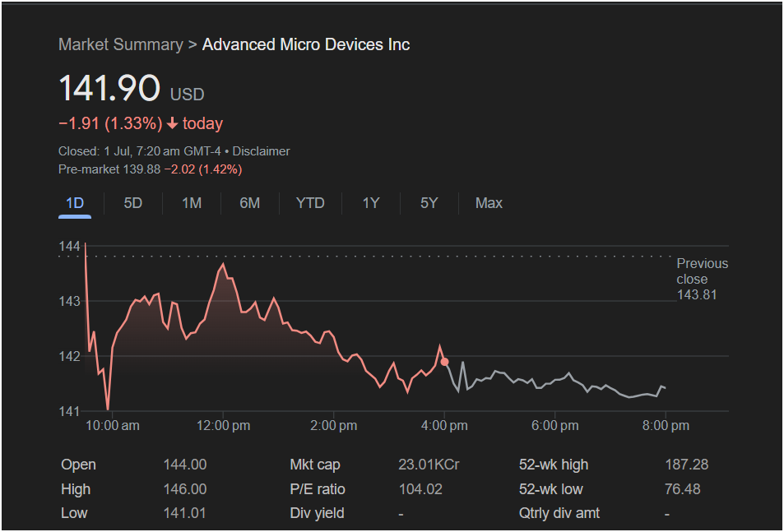Screen dimensions: 784x532
Task: Click the P/E ratio label
Action: [318, 489]
